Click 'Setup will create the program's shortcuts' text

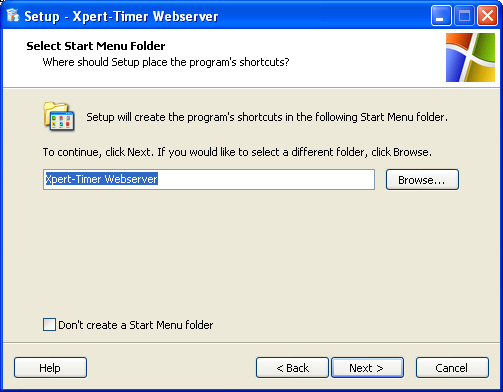coord(267,117)
